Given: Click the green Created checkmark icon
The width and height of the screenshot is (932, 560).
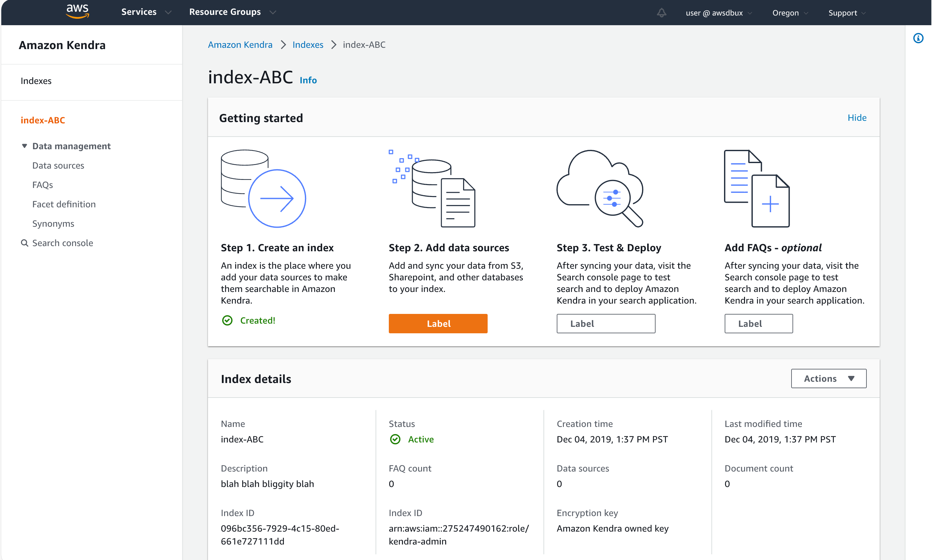Looking at the screenshot, I should tap(227, 320).
